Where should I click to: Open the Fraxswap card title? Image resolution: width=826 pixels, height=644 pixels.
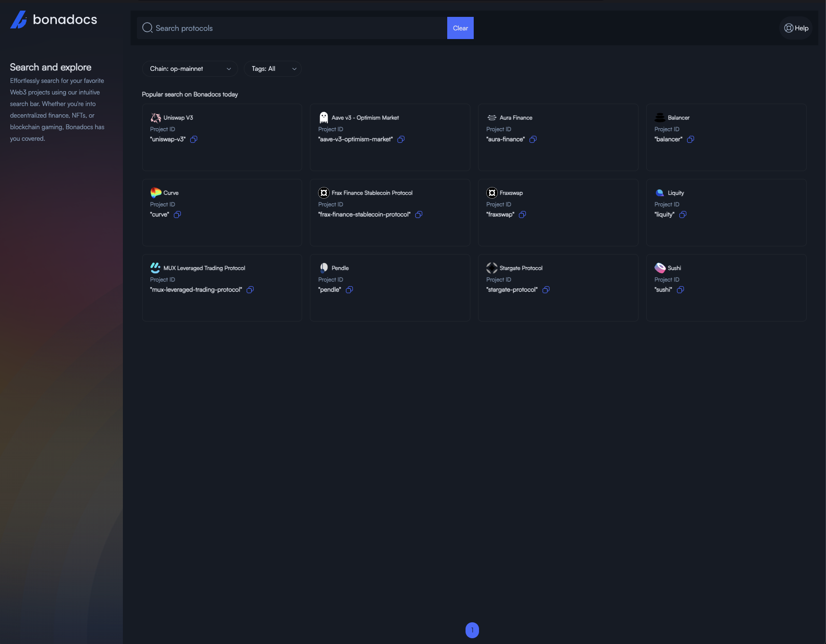[511, 193]
